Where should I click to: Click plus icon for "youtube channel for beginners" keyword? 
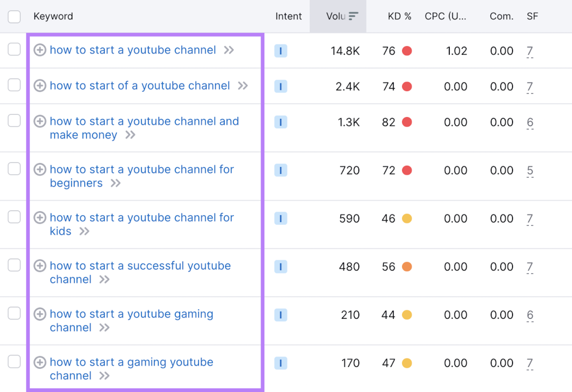(40, 170)
